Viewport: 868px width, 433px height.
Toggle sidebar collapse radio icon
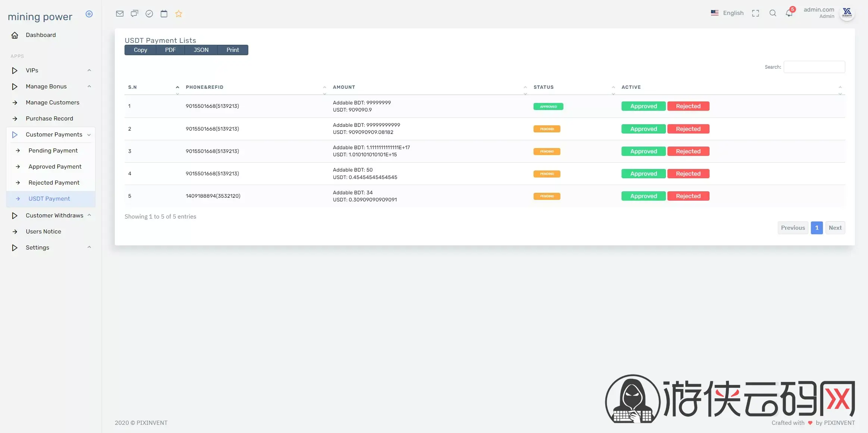(89, 14)
